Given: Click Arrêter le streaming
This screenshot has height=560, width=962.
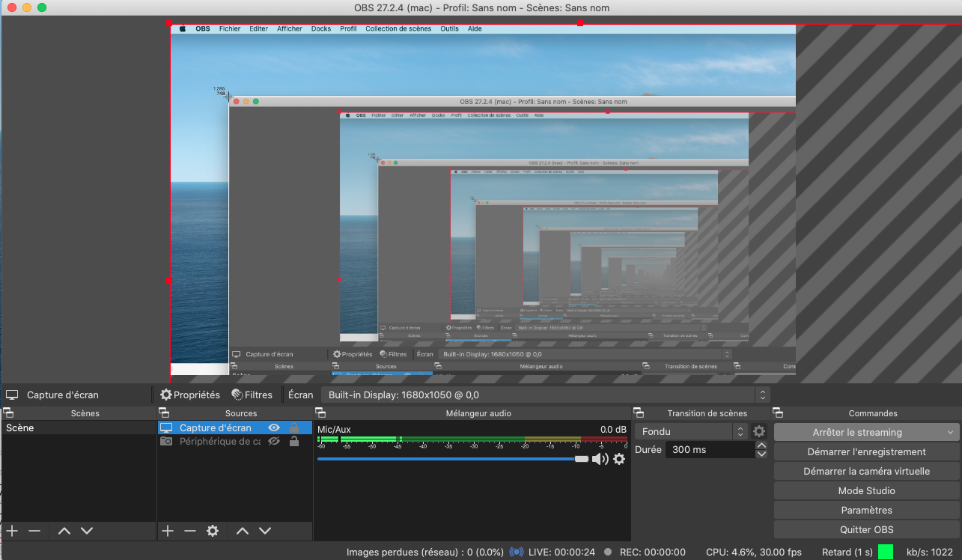Looking at the screenshot, I should point(857,432).
